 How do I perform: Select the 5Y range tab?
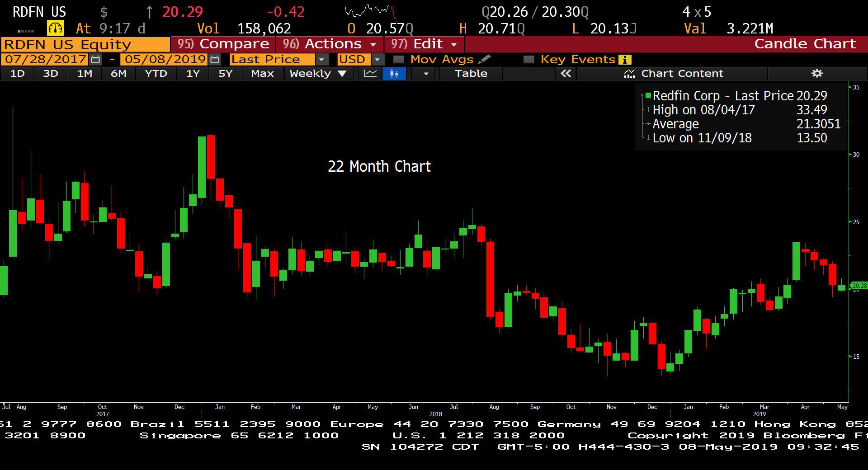(225, 74)
